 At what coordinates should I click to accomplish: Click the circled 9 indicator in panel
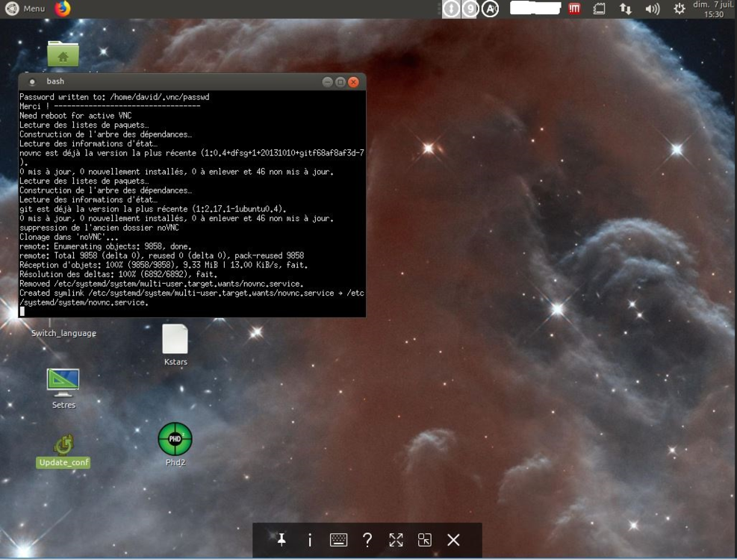coord(470,9)
